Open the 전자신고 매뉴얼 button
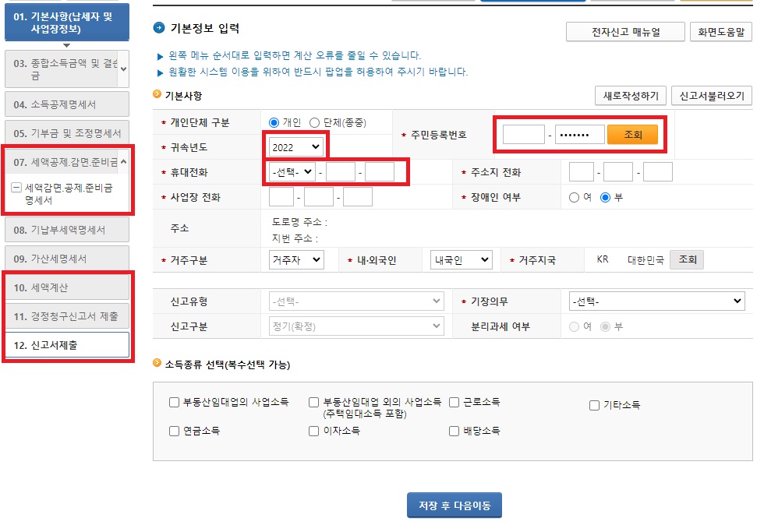Image resolution: width=764 pixels, height=532 pixels. [x=625, y=32]
